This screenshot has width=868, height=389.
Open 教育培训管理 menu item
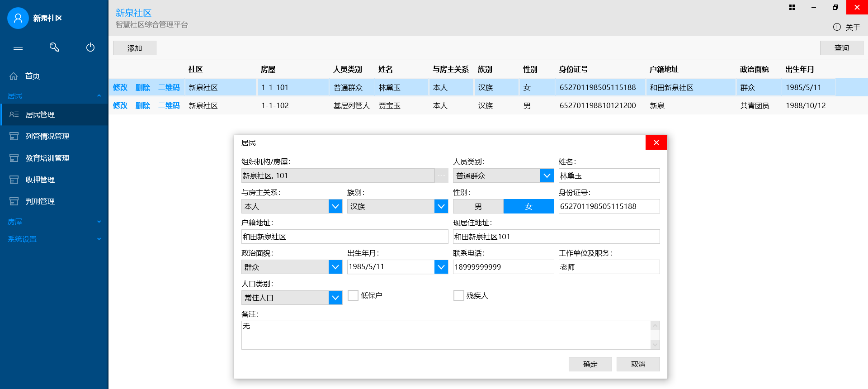tap(47, 158)
